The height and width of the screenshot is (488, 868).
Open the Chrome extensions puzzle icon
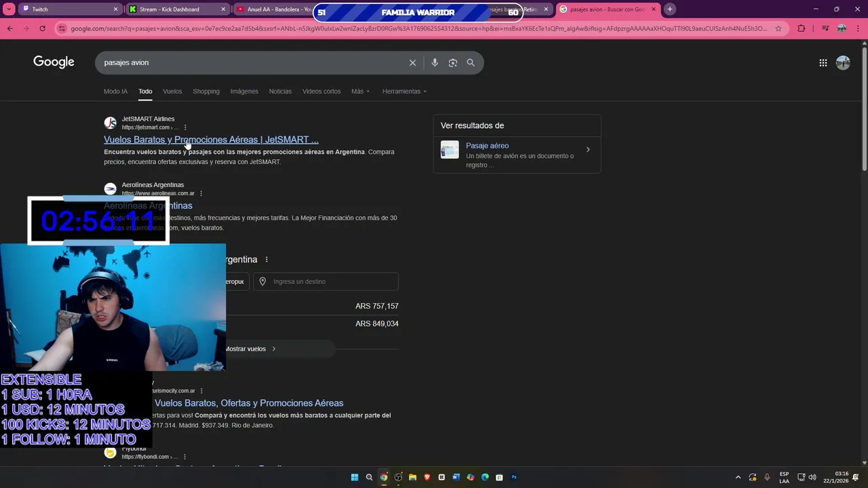point(801,28)
